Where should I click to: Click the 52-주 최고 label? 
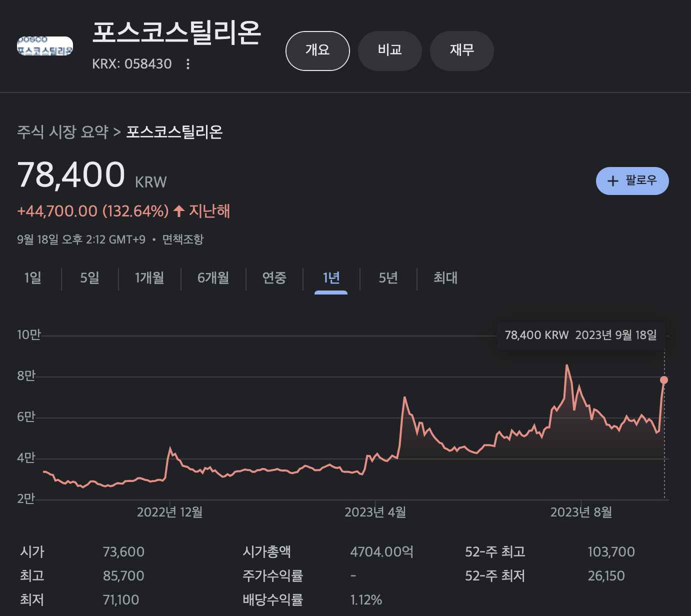point(495,552)
